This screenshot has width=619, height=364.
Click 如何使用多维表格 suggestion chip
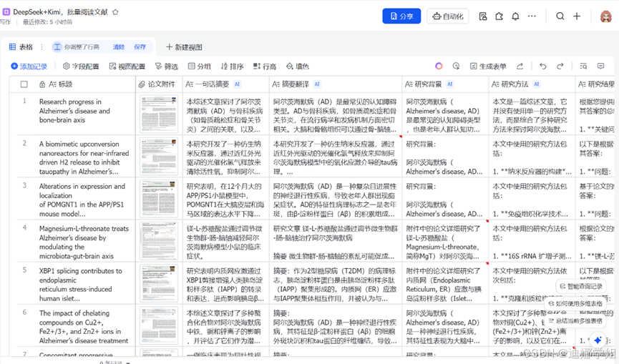point(576,303)
